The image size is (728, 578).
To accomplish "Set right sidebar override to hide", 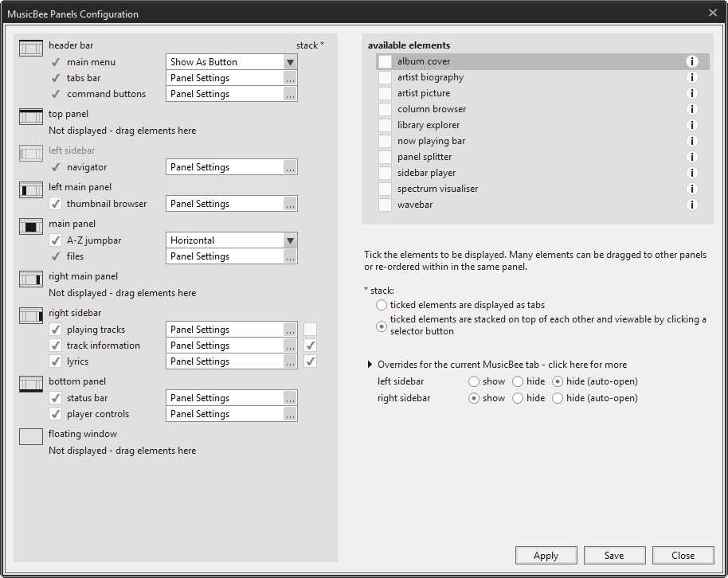I will click(x=518, y=398).
